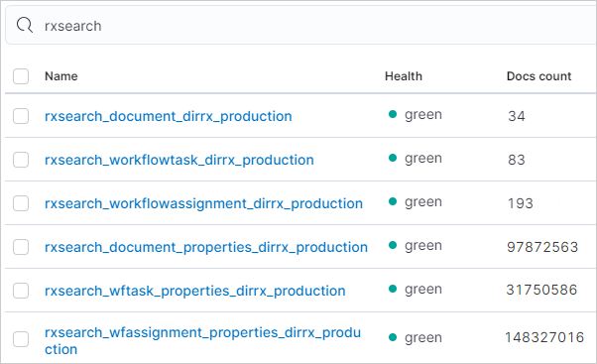Click docs count value 148327016
597x364 pixels.
(544, 337)
